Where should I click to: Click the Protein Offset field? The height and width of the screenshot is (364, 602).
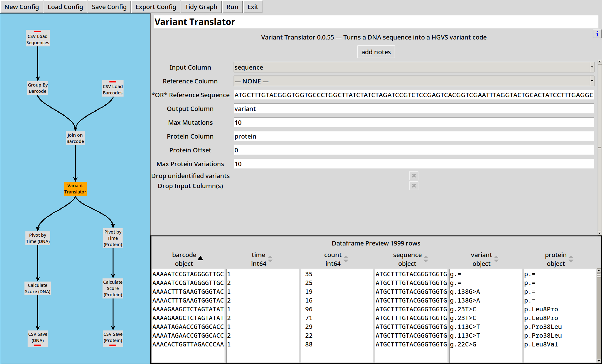tap(414, 150)
